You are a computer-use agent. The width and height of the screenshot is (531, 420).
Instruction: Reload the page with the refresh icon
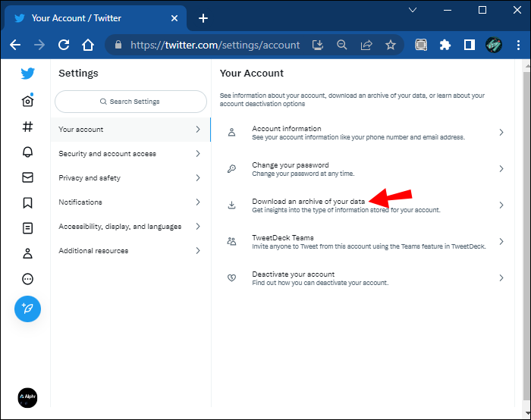point(64,45)
